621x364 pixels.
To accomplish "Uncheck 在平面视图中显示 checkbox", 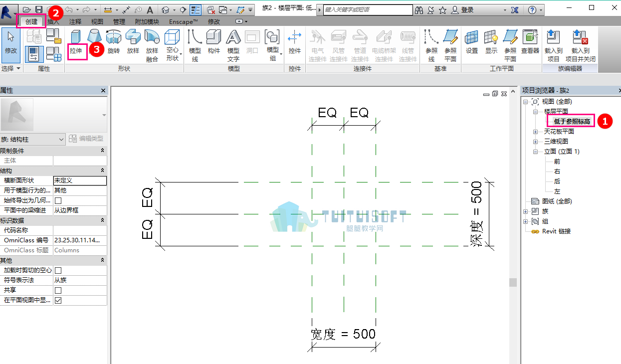I will pyautogui.click(x=58, y=300).
